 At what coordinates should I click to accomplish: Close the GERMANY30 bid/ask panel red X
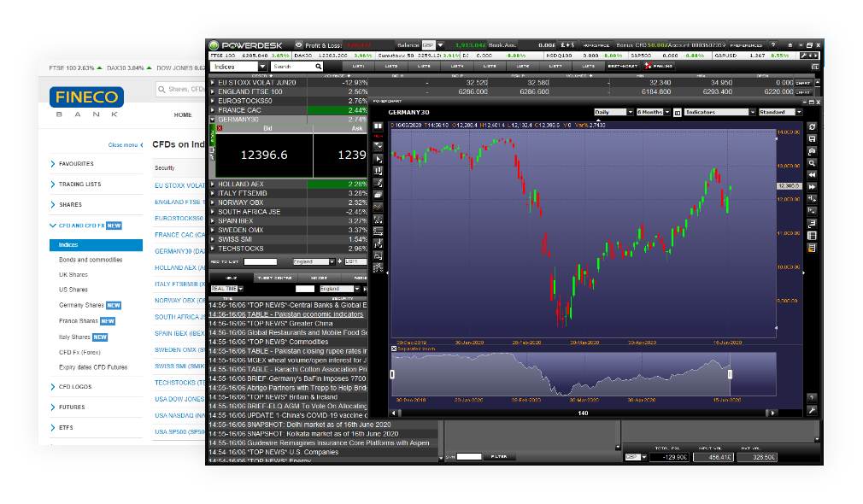[x=220, y=128]
